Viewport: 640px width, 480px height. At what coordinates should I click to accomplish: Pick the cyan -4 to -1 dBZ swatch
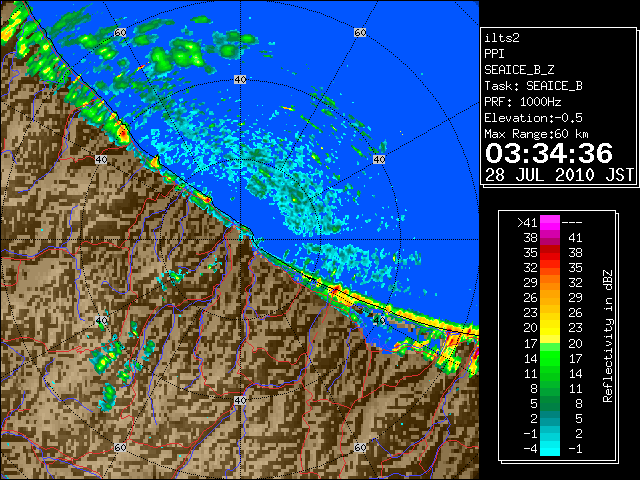coord(550,449)
